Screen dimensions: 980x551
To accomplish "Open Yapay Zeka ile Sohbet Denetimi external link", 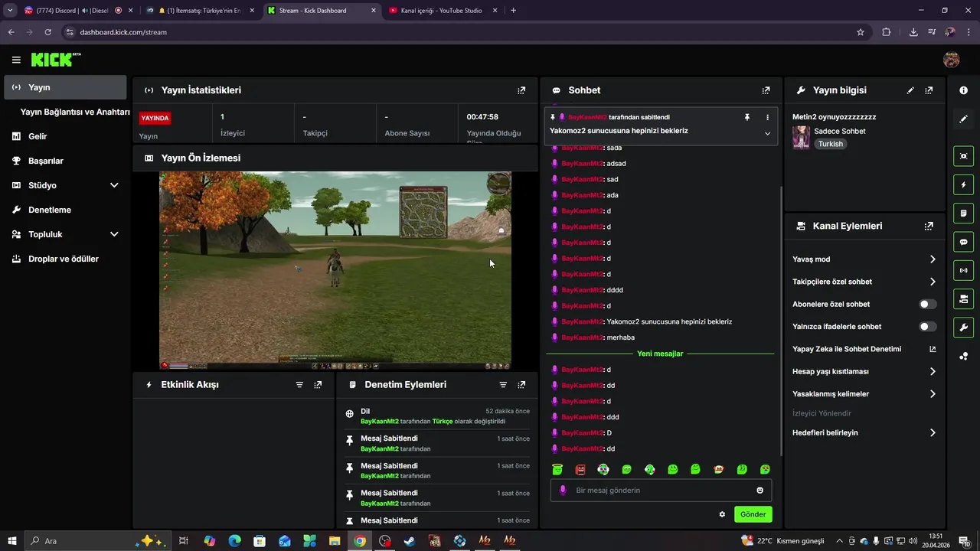I will click(933, 349).
